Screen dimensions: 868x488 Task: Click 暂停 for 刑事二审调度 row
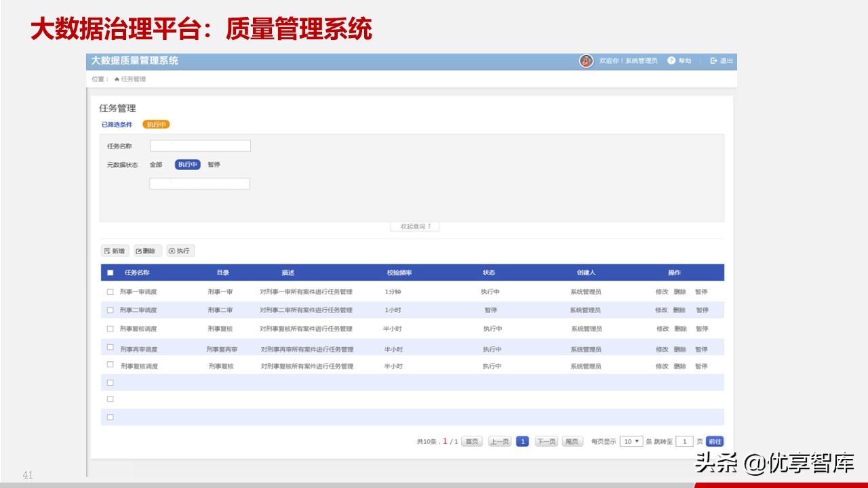click(x=702, y=310)
